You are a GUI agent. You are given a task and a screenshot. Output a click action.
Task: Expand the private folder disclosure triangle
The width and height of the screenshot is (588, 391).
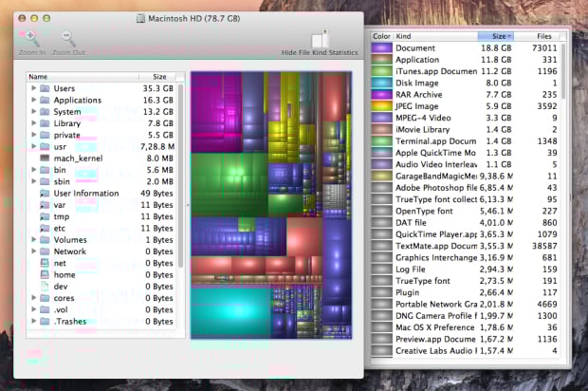tap(34, 135)
